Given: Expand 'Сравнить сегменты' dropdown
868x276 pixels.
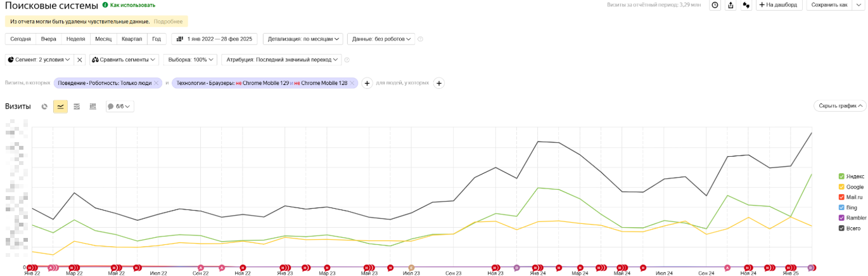Looking at the screenshot, I should 124,60.
